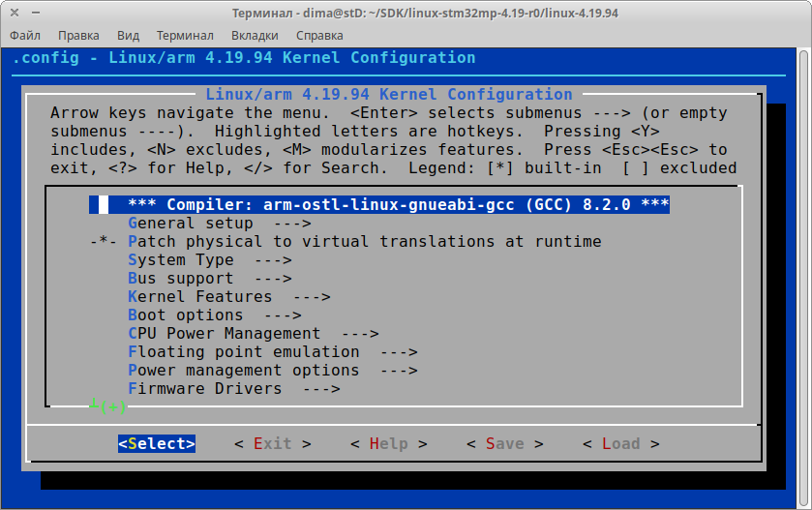Open CPU Power Management submenu
This screenshot has height=510, width=812.
click(x=254, y=334)
